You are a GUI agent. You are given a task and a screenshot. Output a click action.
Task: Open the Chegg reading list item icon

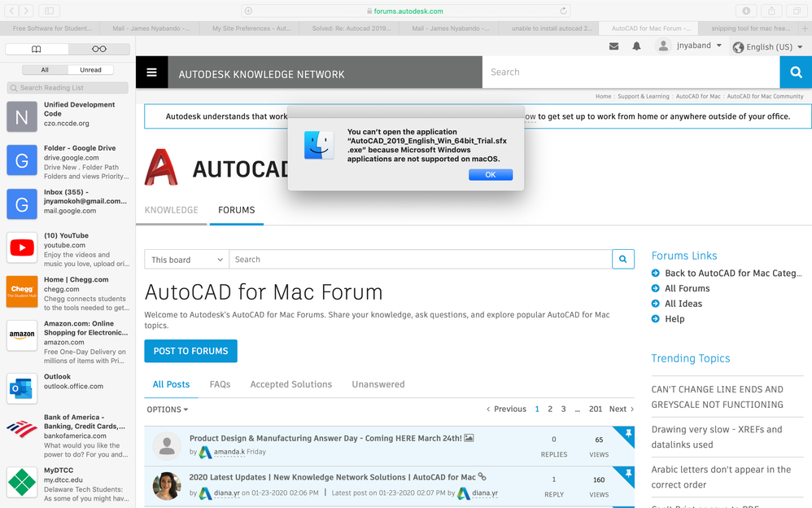pos(22,291)
